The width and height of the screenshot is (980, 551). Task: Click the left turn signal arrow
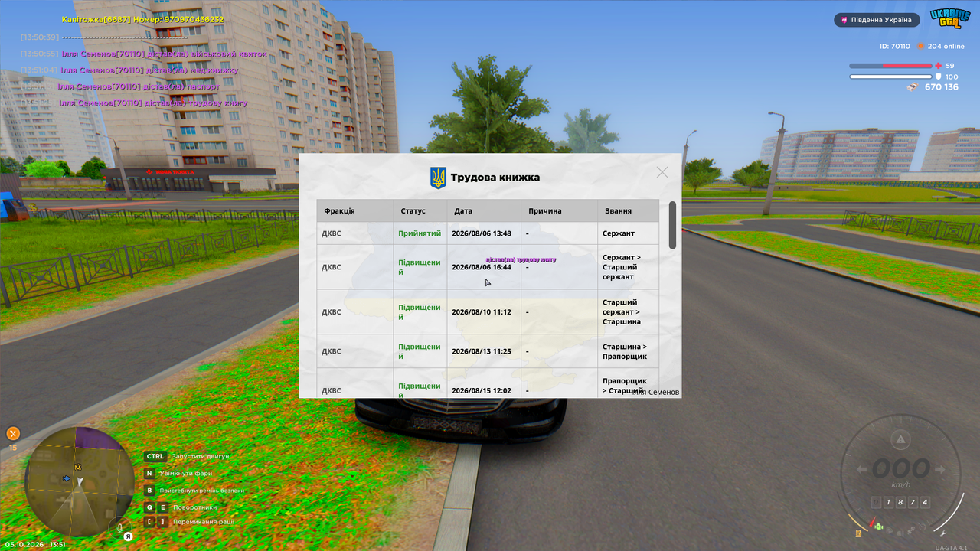coord(862,469)
